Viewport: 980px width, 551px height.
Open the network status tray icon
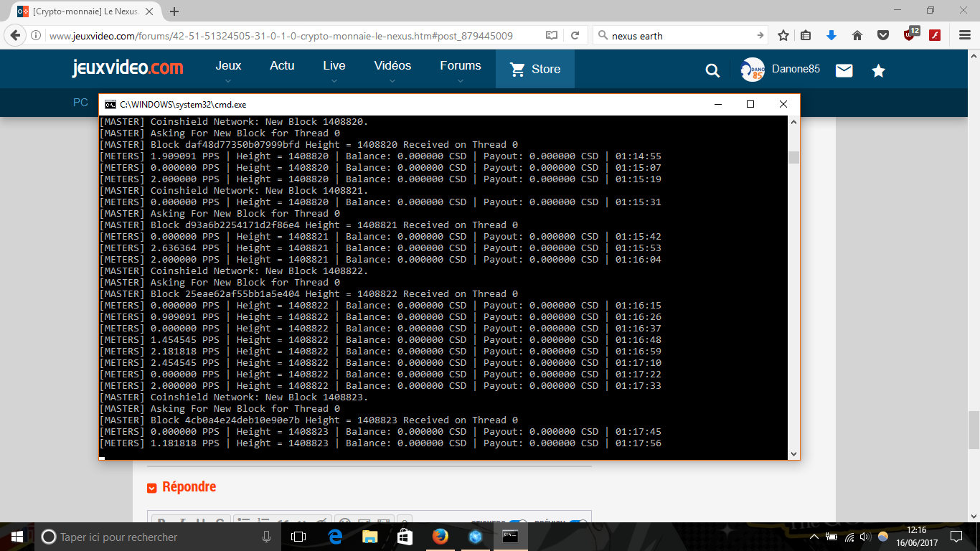pyautogui.click(x=849, y=537)
